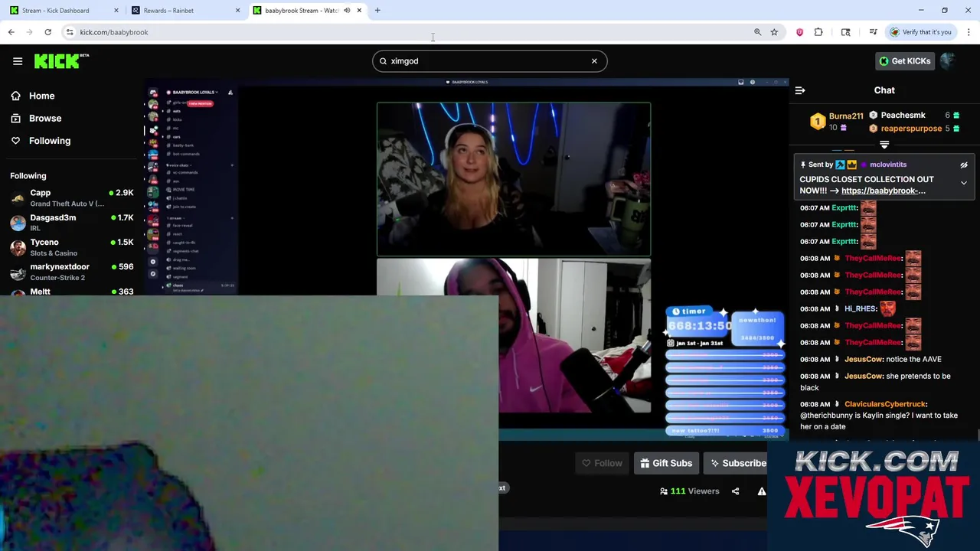980x551 pixels.
Task: Collapse the chat panel arrow icon
Action: 800,90
